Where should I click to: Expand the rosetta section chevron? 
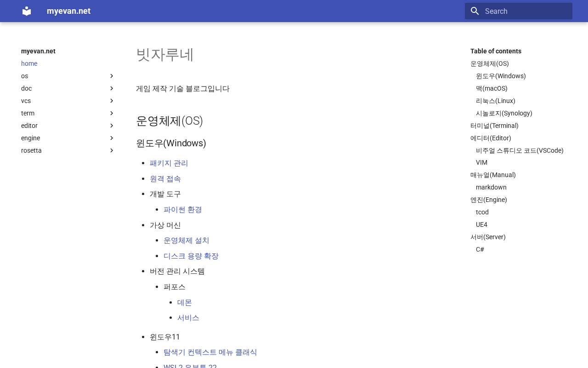pyautogui.click(x=112, y=150)
